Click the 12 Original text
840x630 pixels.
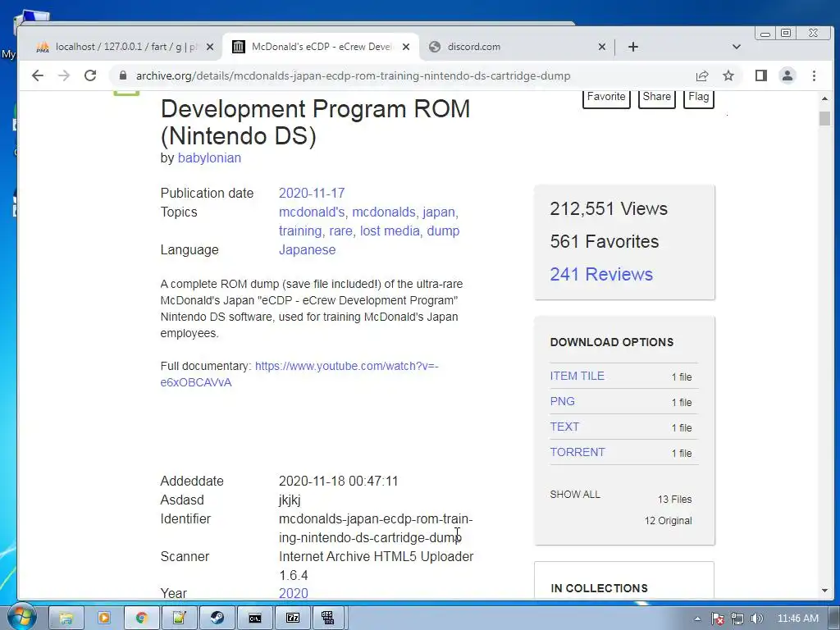pos(668,521)
